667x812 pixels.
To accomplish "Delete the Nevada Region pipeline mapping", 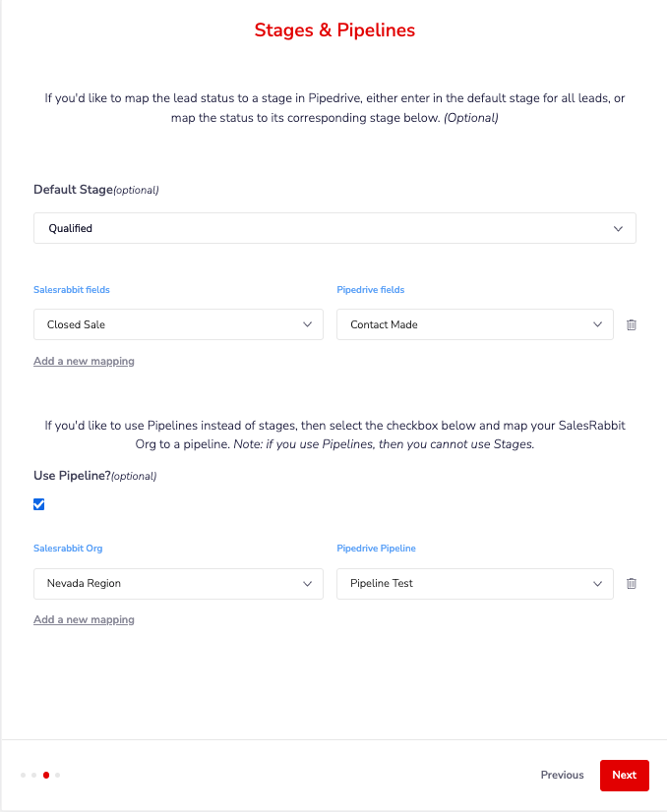I will pyautogui.click(x=632, y=584).
